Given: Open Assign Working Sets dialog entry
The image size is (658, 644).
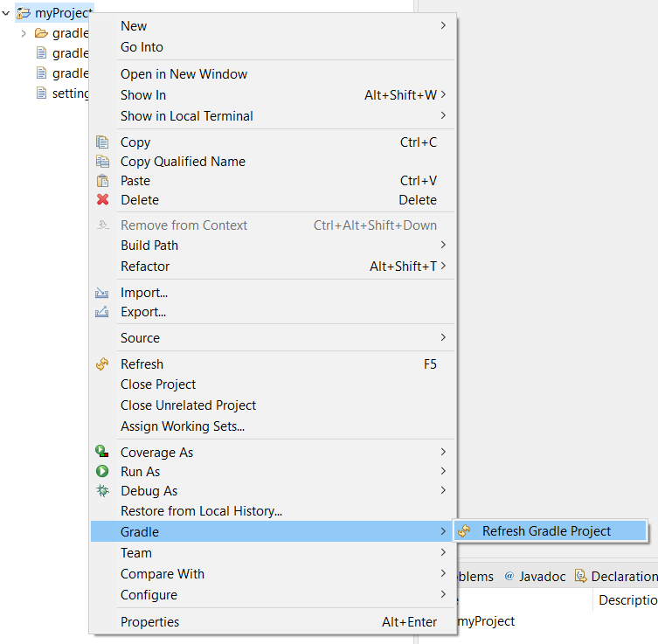Looking at the screenshot, I should click(x=183, y=426).
